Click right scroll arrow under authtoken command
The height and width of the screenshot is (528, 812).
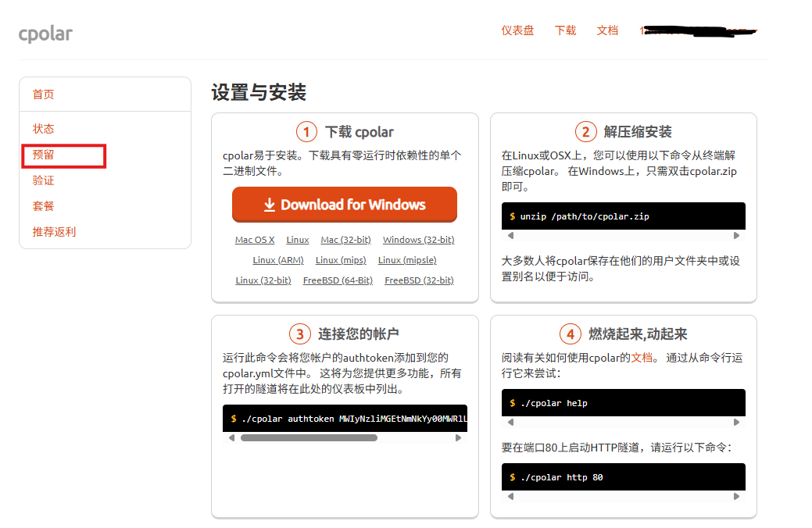tap(458, 438)
